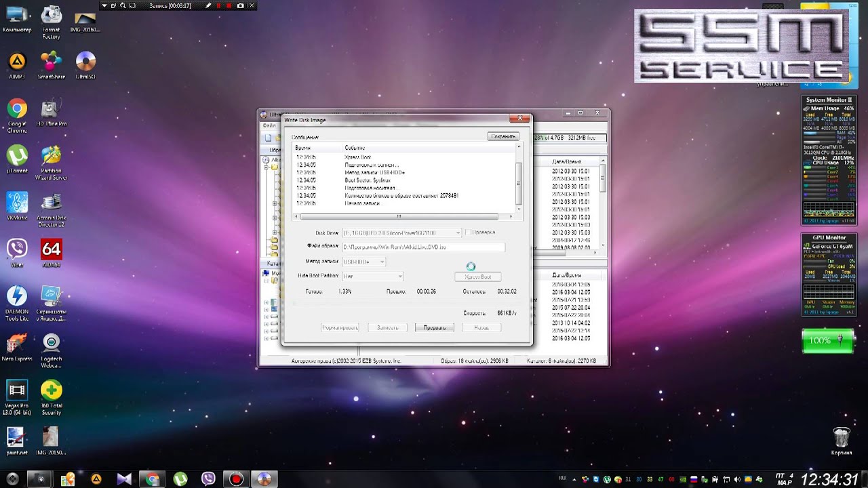Take a snapshot with the recorder camera icon
This screenshot has width=868, height=488.
pos(240,5)
